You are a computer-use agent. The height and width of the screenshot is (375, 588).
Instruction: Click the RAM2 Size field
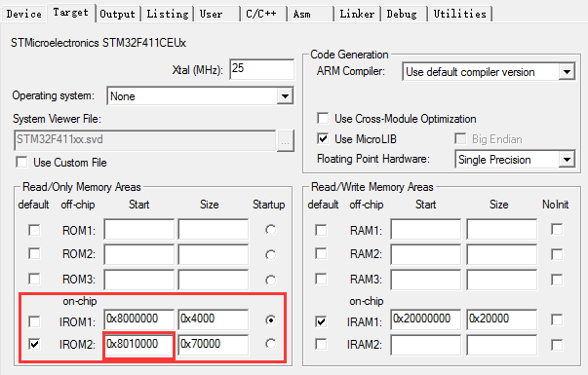(x=502, y=254)
